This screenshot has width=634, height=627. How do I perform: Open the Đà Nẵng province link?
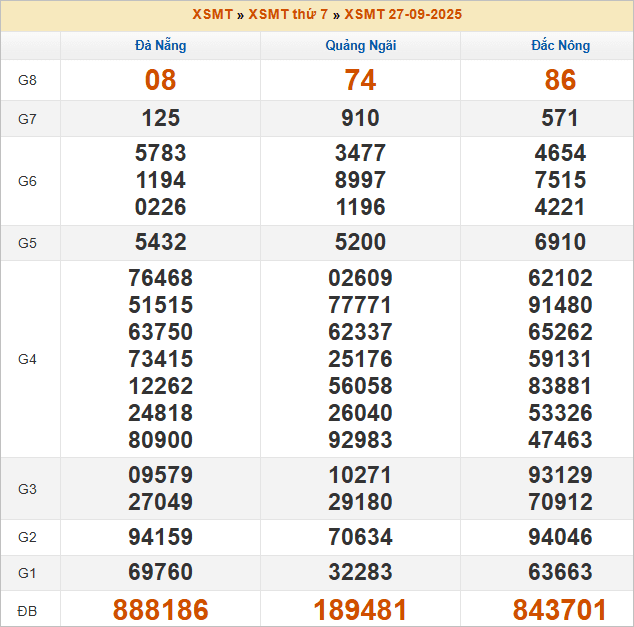click(160, 46)
